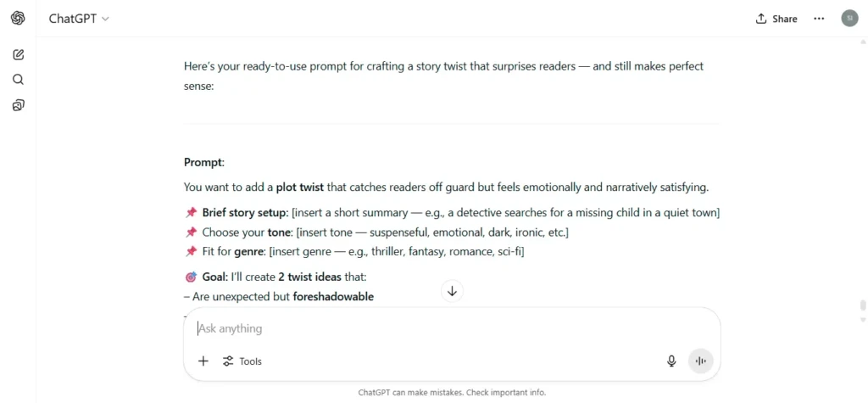Open search chats magnifier icon
This screenshot has width=868, height=403.
pos(18,80)
